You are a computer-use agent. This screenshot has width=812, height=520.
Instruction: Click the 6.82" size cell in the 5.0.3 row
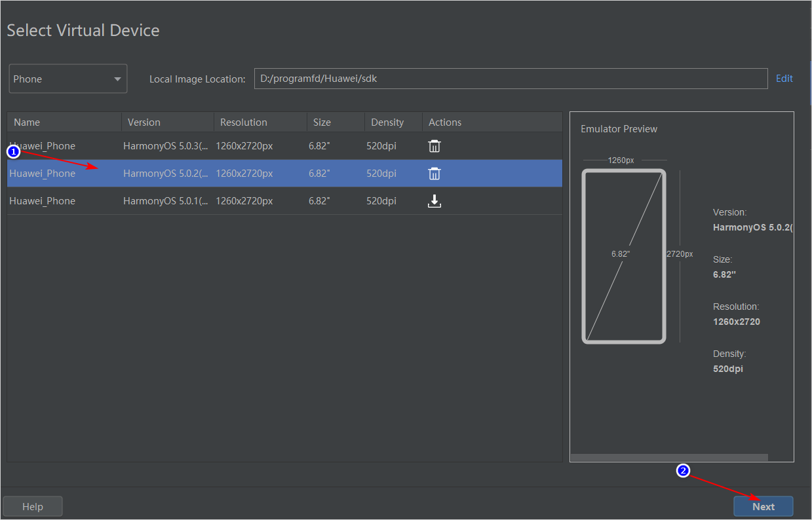[319, 146]
